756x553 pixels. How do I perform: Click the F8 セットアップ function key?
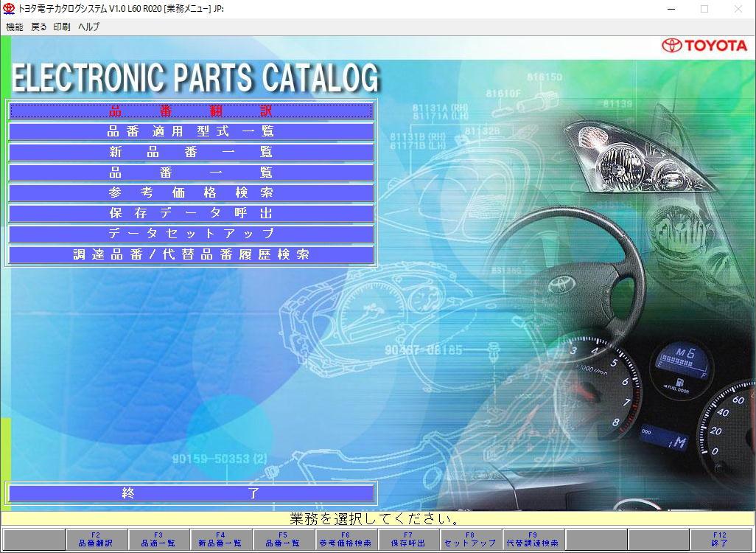(x=471, y=540)
